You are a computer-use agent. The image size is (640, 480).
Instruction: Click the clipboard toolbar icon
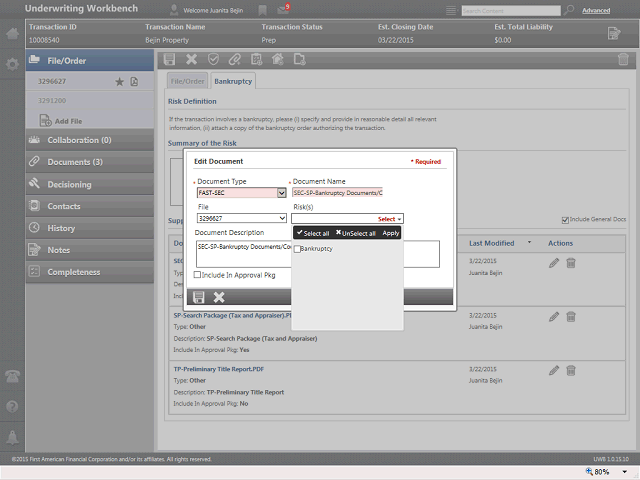256,60
